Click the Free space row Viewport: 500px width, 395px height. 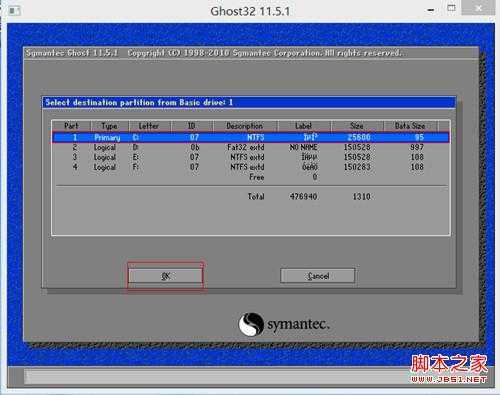[251, 177]
